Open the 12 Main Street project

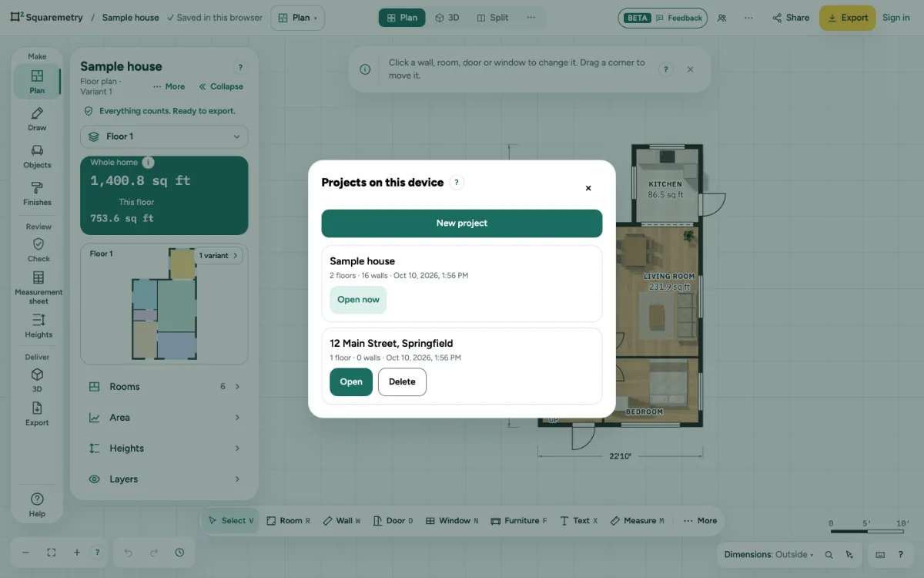pos(351,382)
